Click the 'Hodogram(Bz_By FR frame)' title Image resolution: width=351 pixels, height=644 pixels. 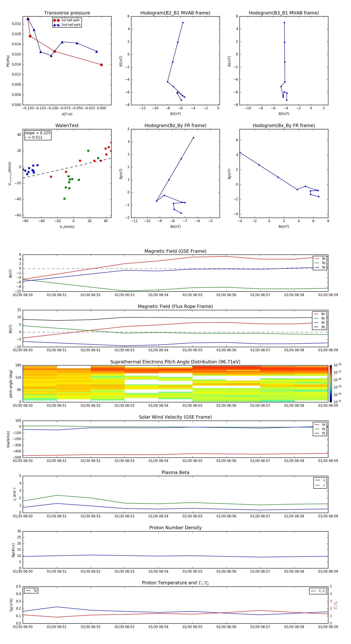175,125
